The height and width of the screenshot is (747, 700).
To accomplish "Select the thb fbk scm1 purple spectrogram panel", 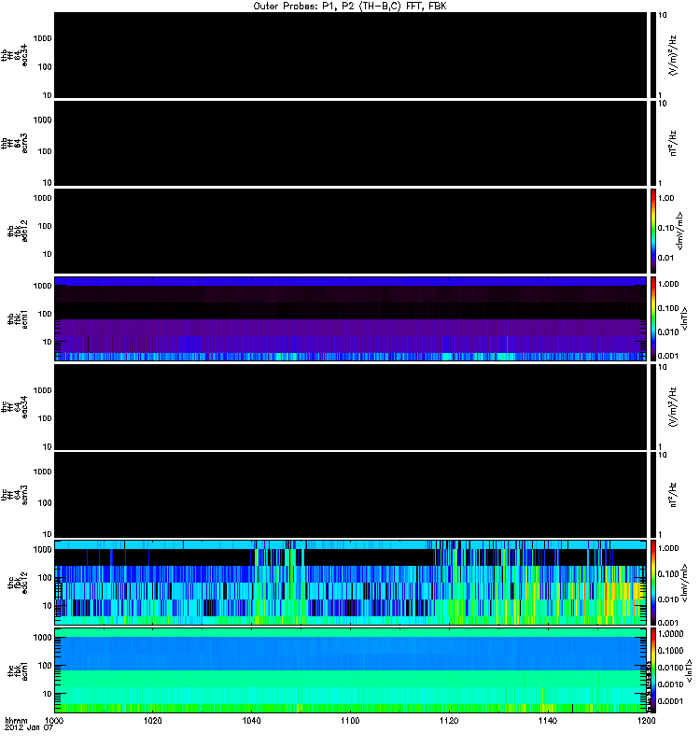I will coord(350,318).
